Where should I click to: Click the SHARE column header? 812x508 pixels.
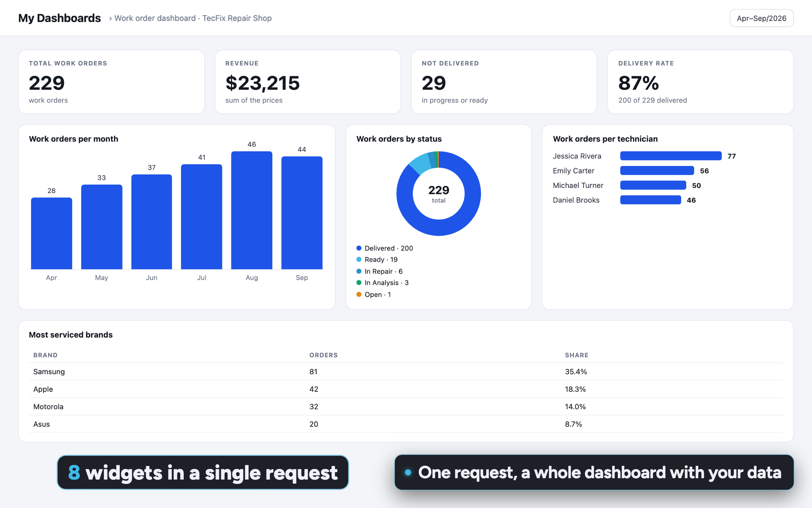click(x=577, y=355)
